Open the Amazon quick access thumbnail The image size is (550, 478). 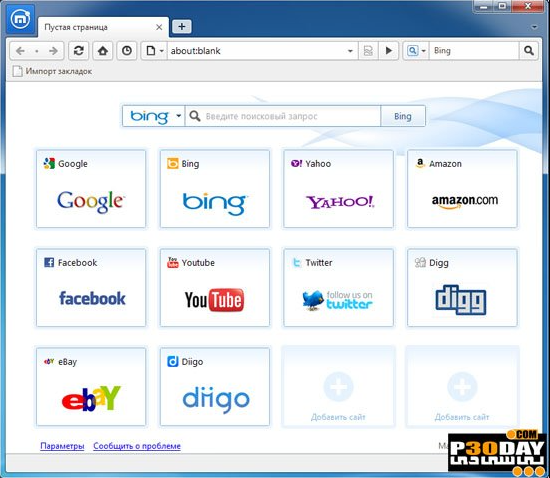tap(462, 189)
